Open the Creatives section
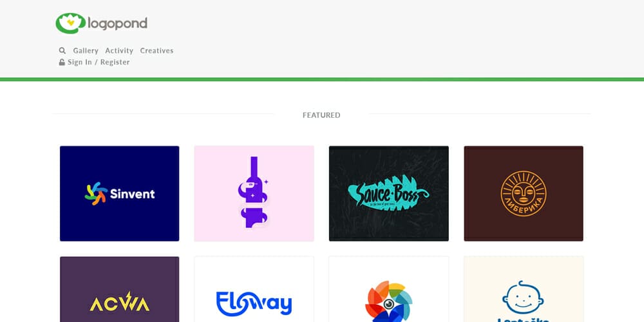 click(x=156, y=50)
